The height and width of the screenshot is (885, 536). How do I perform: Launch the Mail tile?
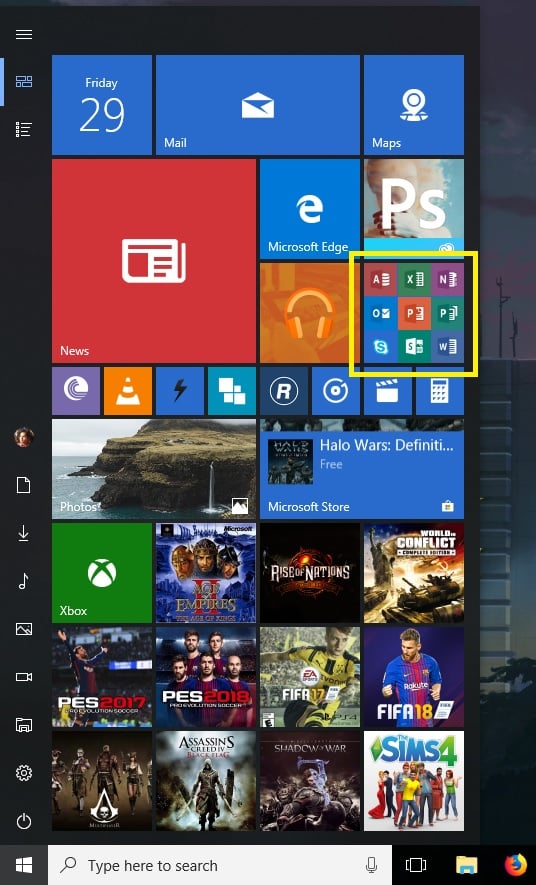tap(258, 105)
